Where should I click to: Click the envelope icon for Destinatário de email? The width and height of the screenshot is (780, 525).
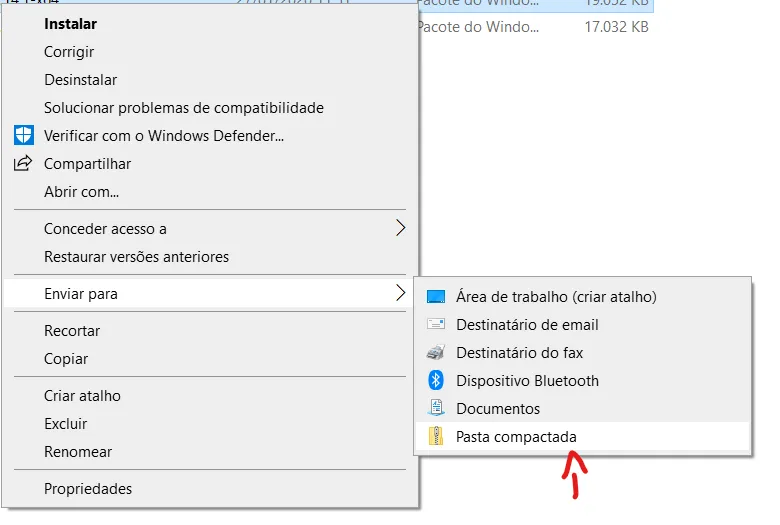[435, 325]
